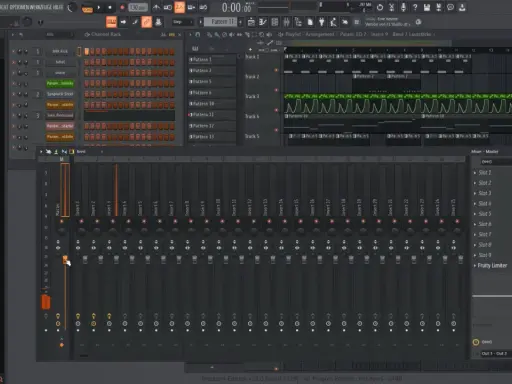This screenshot has height=384, width=512.
Task: Click the Master volume fader in Mixer
Action: (x=65, y=259)
